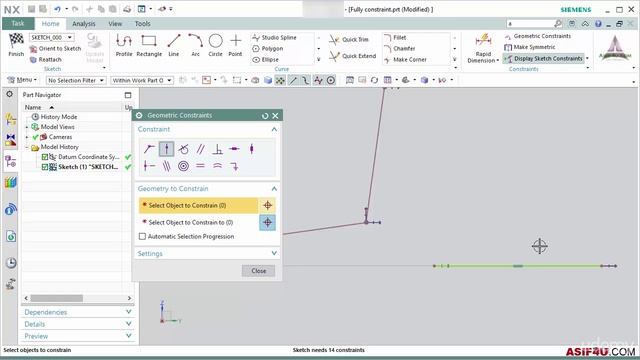Enable Automatic Selection Progression

[142, 236]
